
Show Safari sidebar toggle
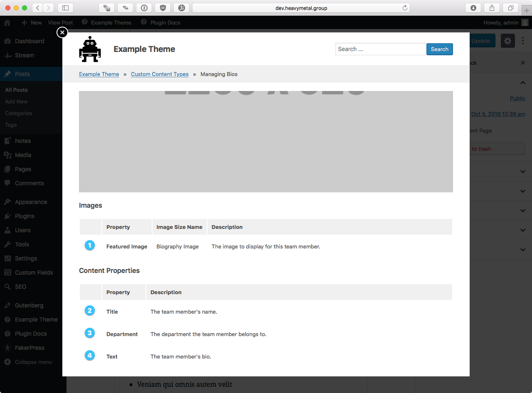click(x=65, y=8)
